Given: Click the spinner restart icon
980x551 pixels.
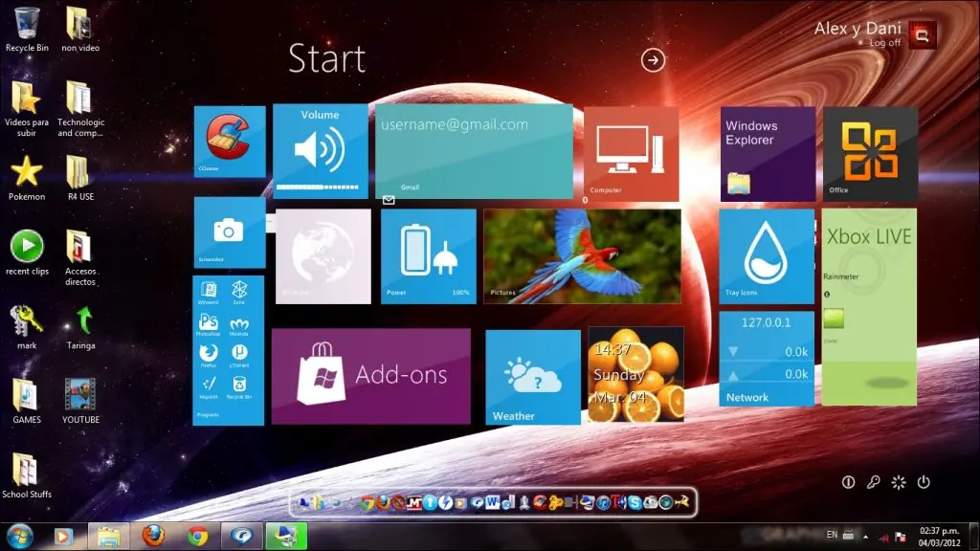Looking at the screenshot, I should (898, 482).
